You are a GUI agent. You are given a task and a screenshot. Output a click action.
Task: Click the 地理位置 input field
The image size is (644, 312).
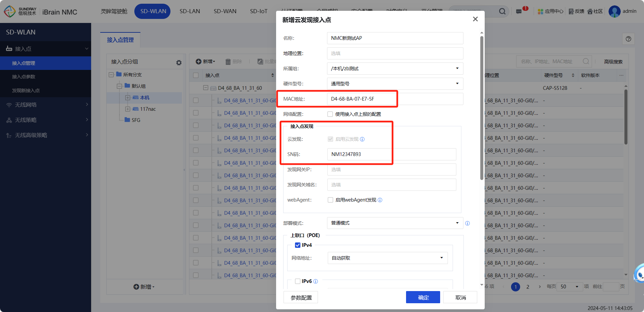pyautogui.click(x=395, y=53)
